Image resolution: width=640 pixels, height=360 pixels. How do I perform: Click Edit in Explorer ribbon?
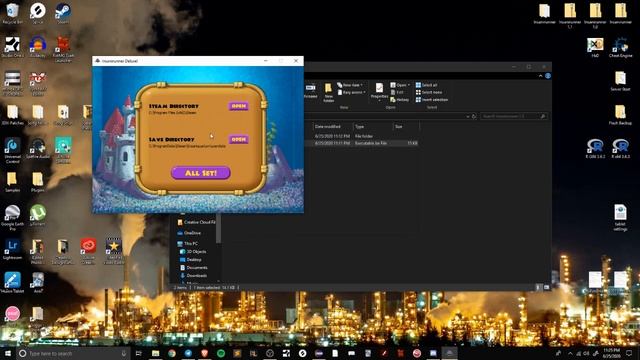point(397,92)
